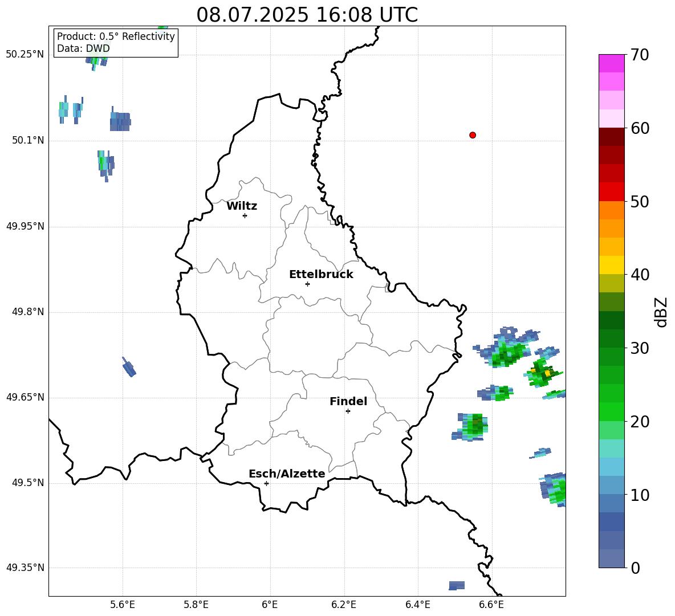
Task: Click the yellow colorbar segment near 40
Action: click(x=611, y=265)
